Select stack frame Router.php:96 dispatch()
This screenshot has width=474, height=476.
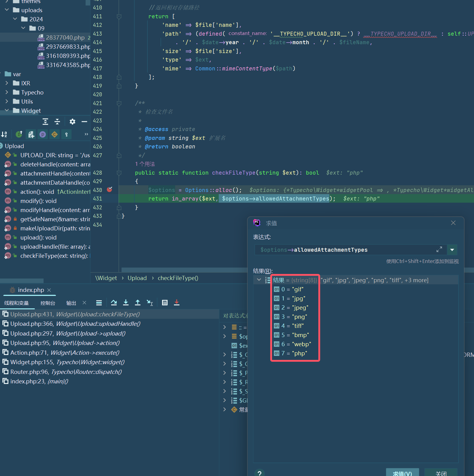coord(110,372)
